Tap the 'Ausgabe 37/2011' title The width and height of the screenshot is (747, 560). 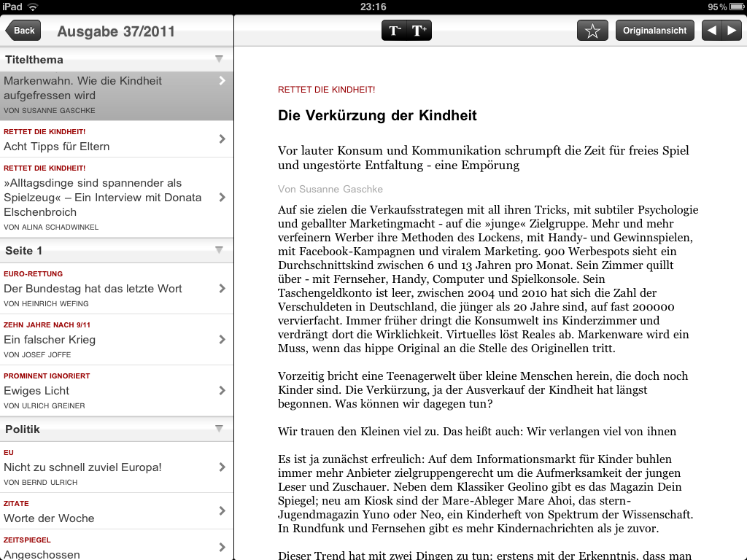116,31
